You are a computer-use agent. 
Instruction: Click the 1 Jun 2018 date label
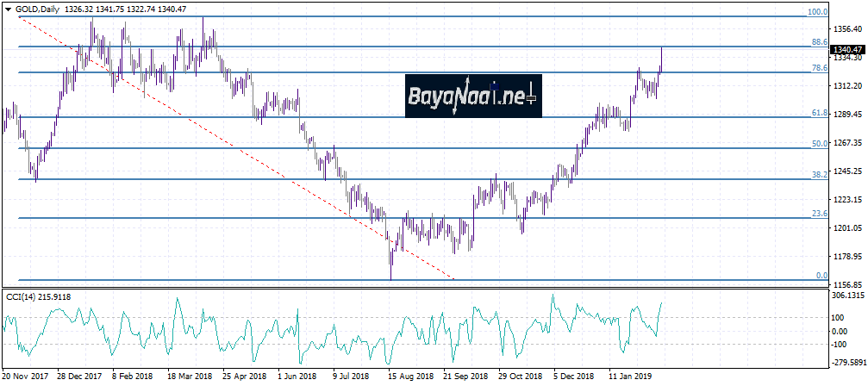click(297, 376)
